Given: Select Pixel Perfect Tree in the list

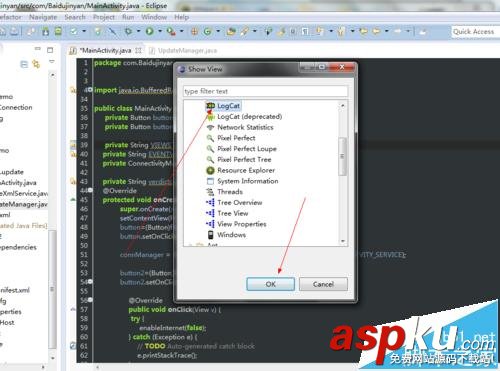Looking at the screenshot, I should [x=244, y=160].
